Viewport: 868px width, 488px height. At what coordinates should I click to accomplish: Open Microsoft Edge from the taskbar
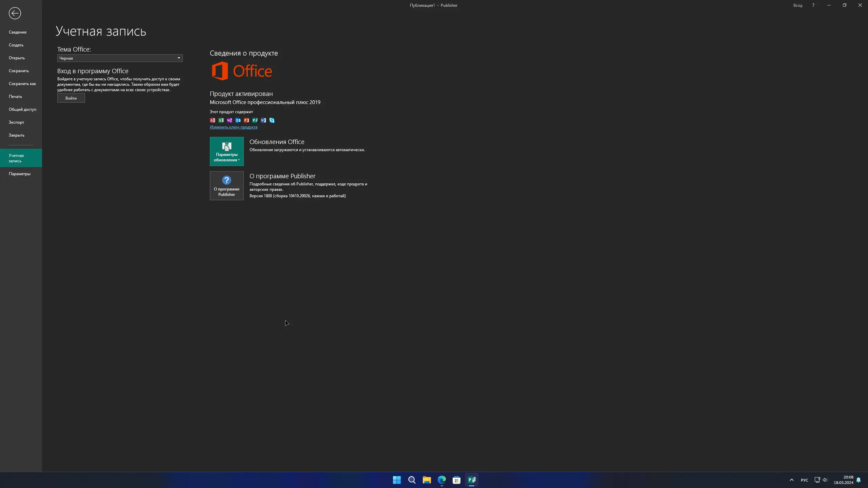click(441, 480)
